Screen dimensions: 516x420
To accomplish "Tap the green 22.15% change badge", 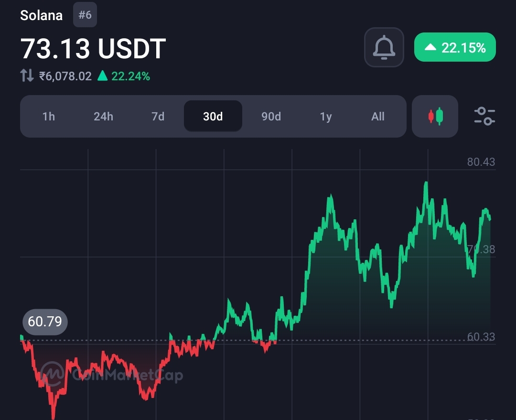I will [x=455, y=47].
